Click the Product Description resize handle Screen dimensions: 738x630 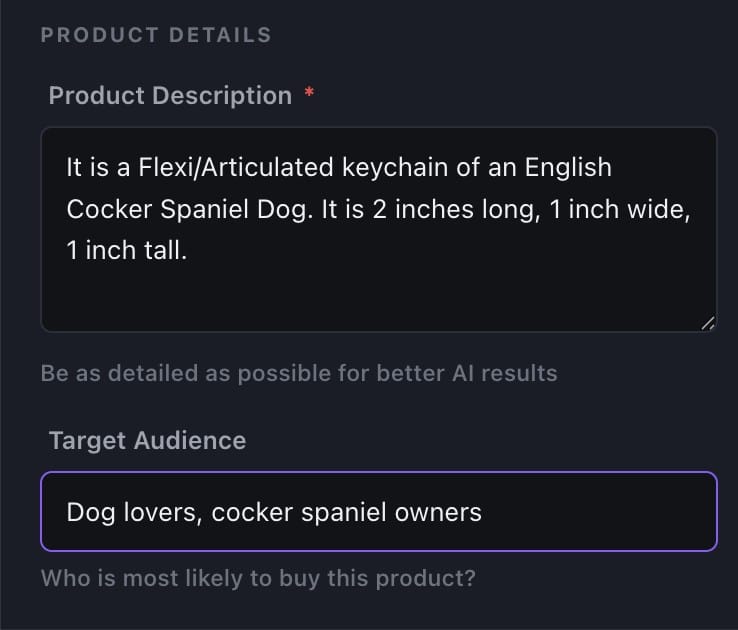coord(708,322)
